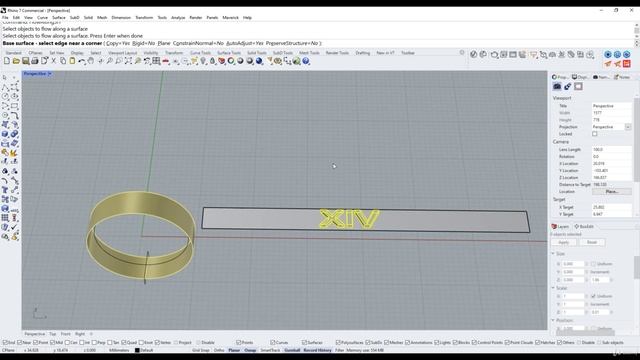640x360 pixels.
Task: Click the Apply button in the BoxEdit panel
Action: [564, 242]
